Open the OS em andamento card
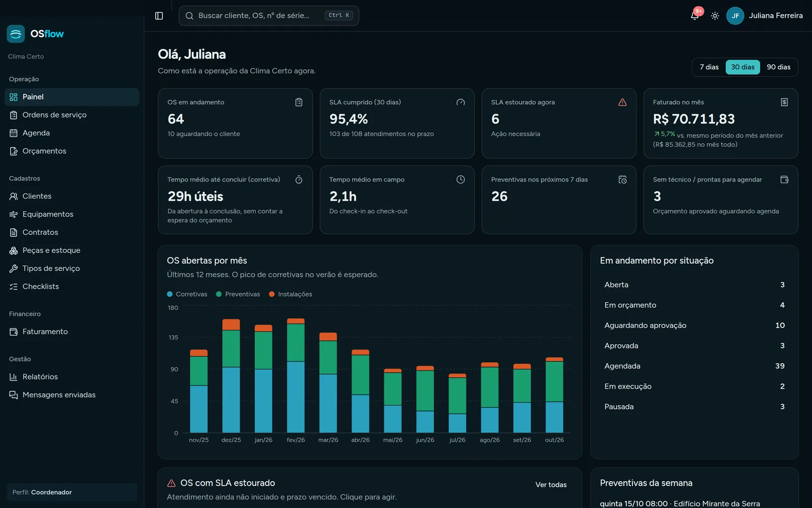 [x=235, y=123]
